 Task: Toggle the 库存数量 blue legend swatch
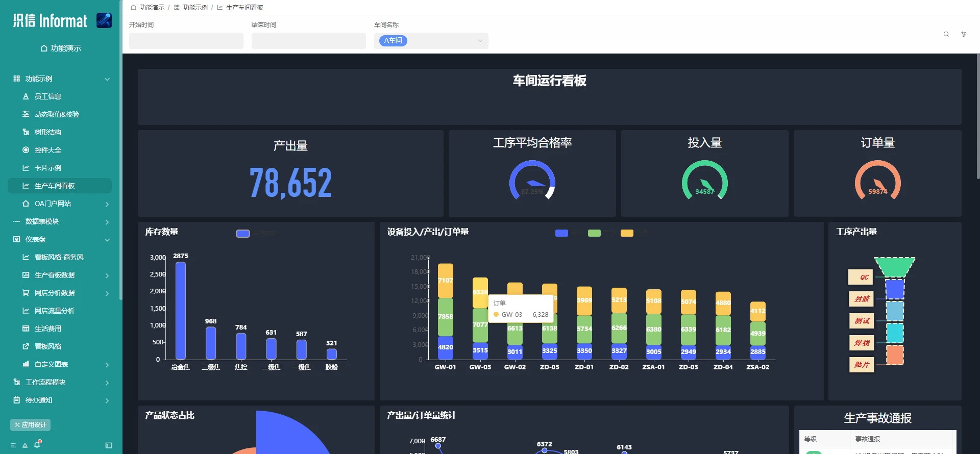tap(243, 233)
